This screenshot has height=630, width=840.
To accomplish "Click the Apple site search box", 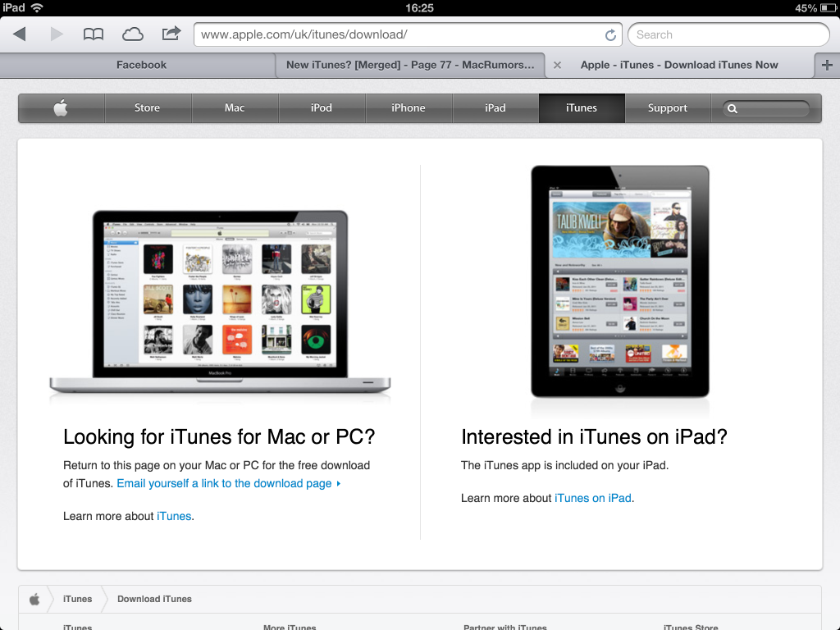I will [766, 108].
